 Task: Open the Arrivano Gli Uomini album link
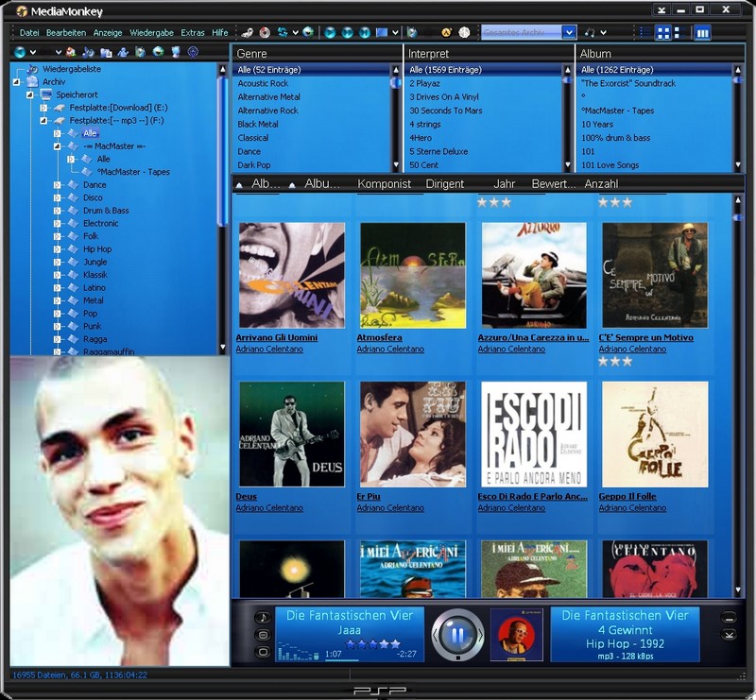277,337
